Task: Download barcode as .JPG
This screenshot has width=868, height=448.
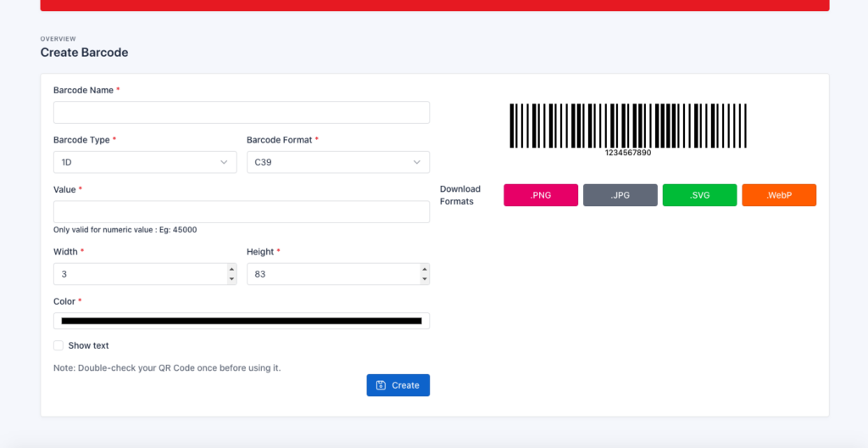Action: [x=620, y=195]
